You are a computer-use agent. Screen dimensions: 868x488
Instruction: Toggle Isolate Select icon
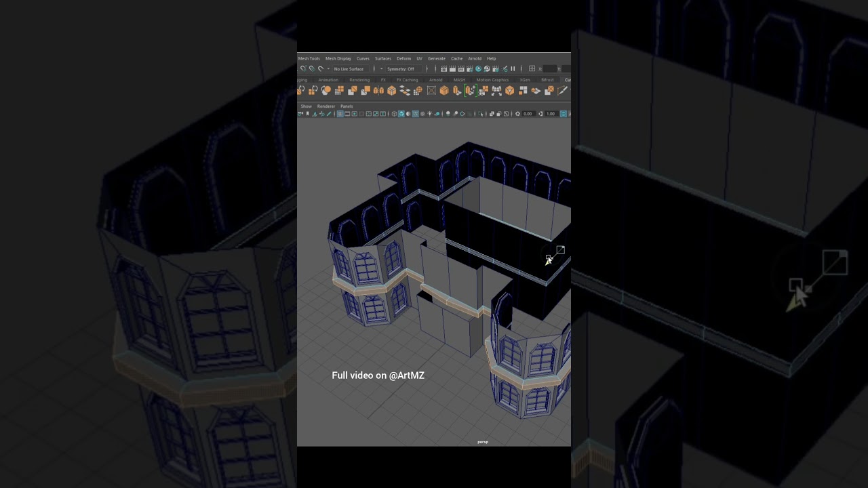pyautogui.click(x=480, y=114)
